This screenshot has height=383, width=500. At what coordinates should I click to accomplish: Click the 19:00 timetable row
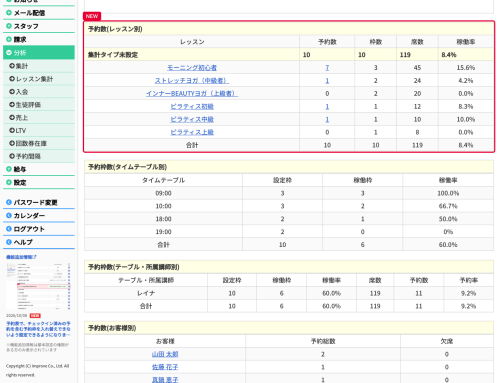[x=289, y=232]
